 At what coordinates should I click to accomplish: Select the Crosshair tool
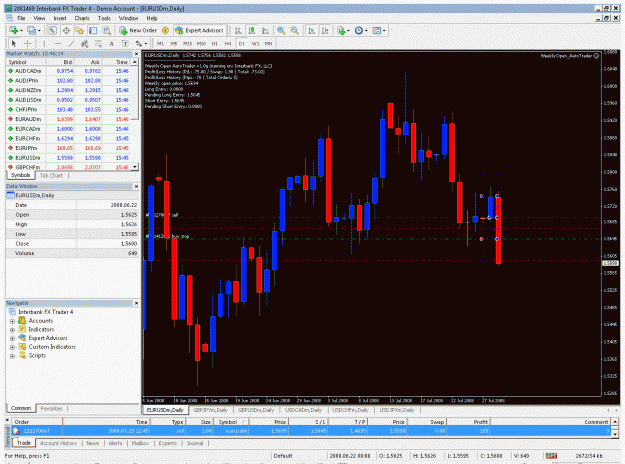pos(28,43)
